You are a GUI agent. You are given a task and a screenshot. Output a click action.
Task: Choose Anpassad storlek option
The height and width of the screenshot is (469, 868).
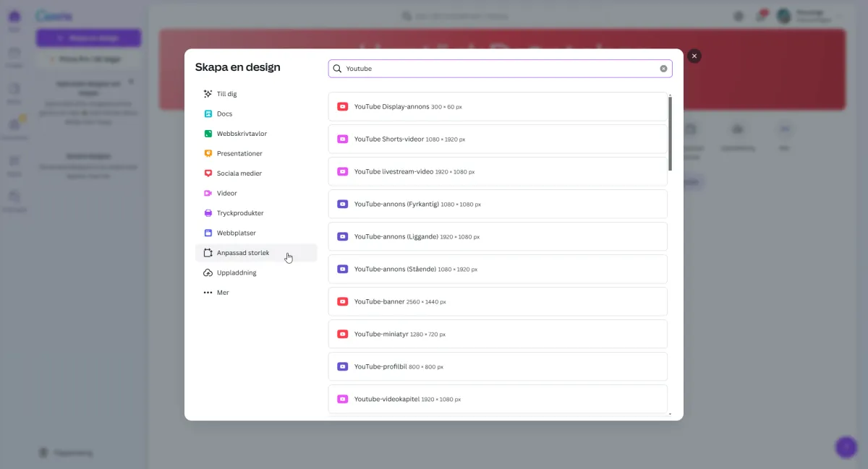[256, 253]
